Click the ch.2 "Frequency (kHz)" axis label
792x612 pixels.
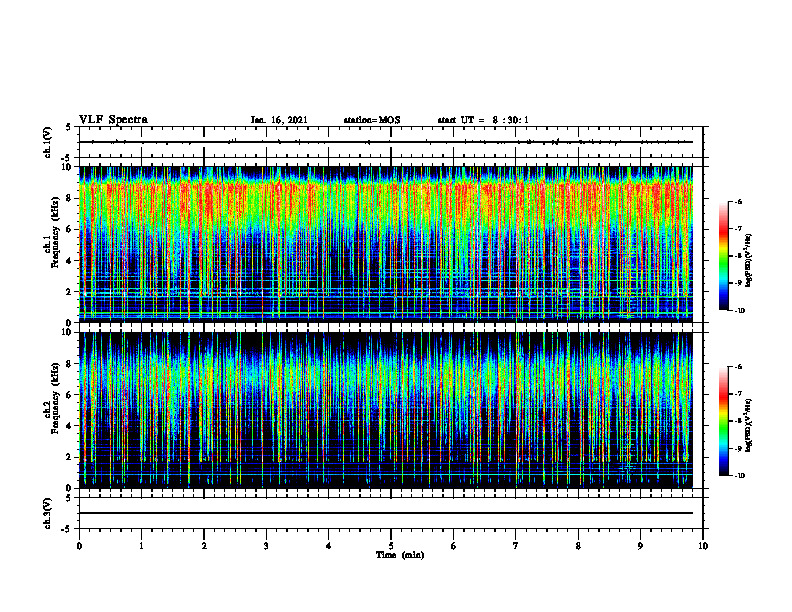tap(57, 397)
